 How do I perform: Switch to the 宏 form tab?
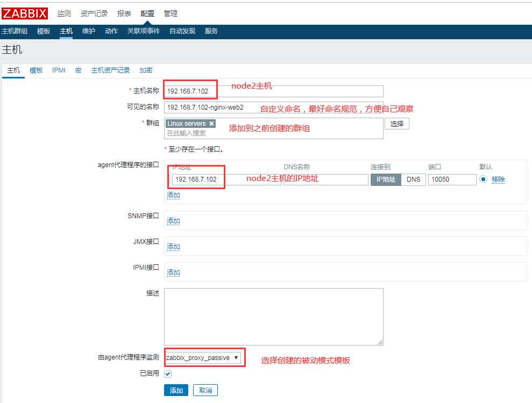78,70
